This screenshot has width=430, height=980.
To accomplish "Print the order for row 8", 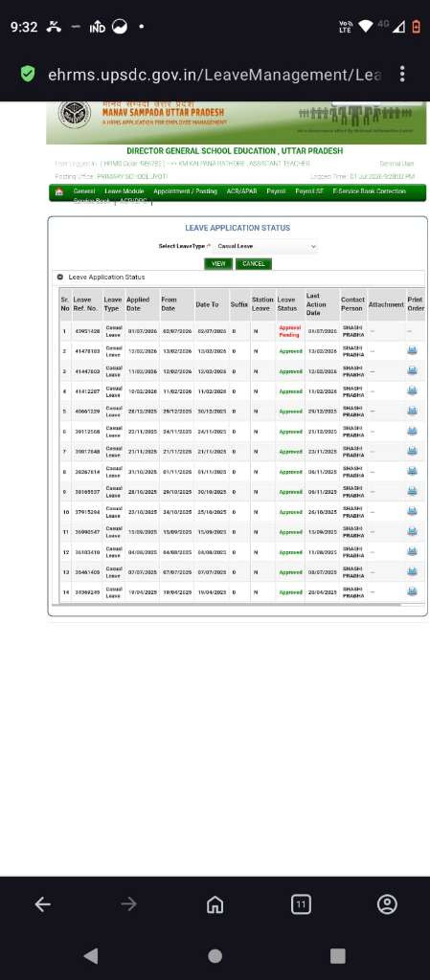I will point(412,471).
